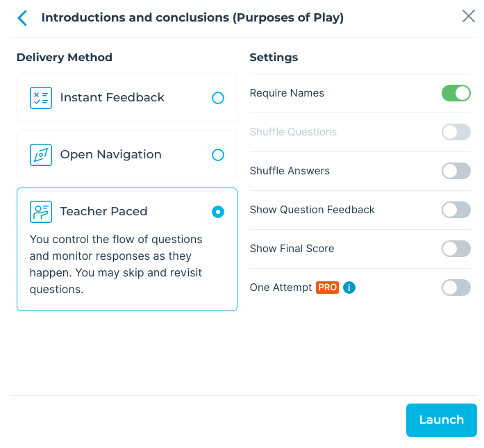Click the orange PRO badge
This screenshot has height=448, width=484.
[x=327, y=288]
